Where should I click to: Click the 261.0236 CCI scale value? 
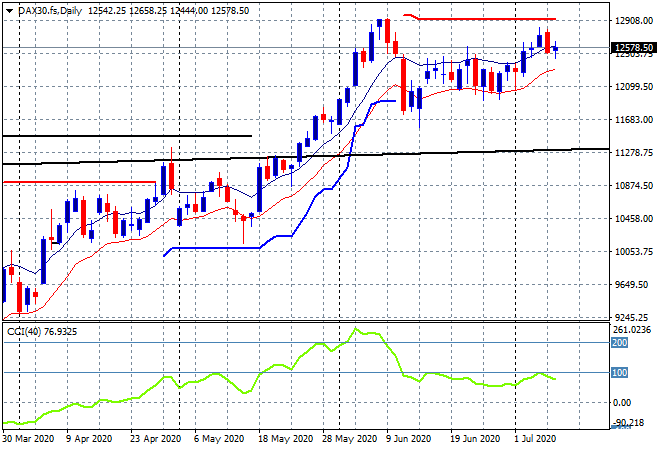click(632, 330)
